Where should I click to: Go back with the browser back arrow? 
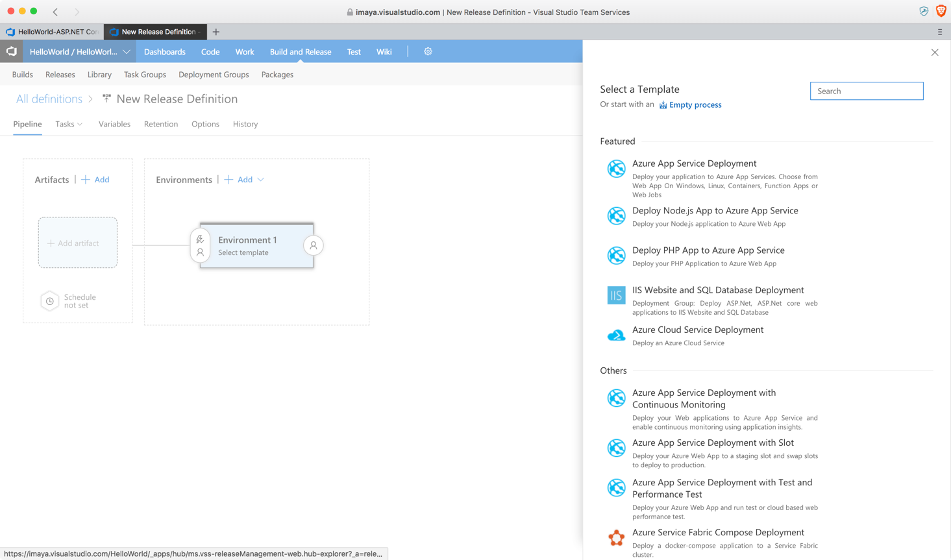(55, 12)
